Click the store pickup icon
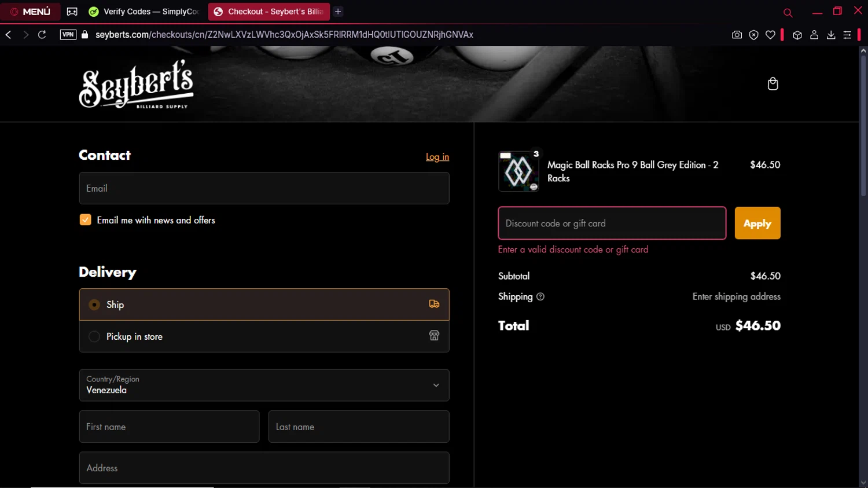Image resolution: width=868 pixels, height=488 pixels. [x=434, y=336]
